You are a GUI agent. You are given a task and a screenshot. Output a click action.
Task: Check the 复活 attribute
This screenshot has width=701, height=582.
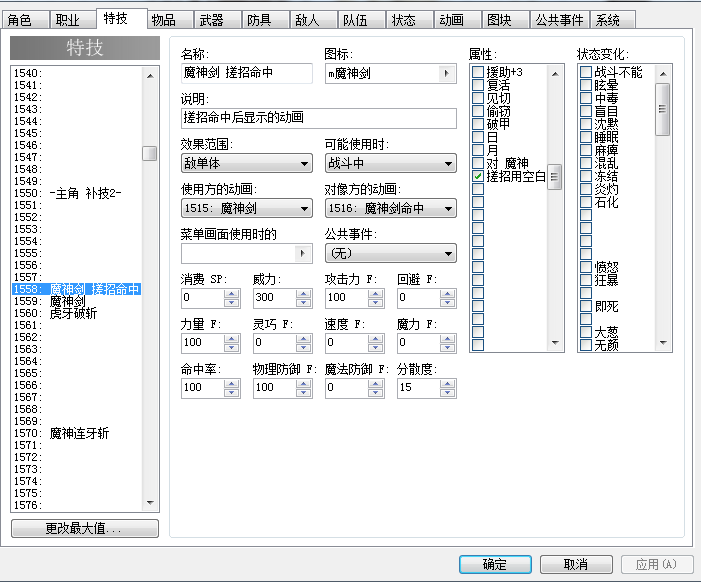point(478,85)
